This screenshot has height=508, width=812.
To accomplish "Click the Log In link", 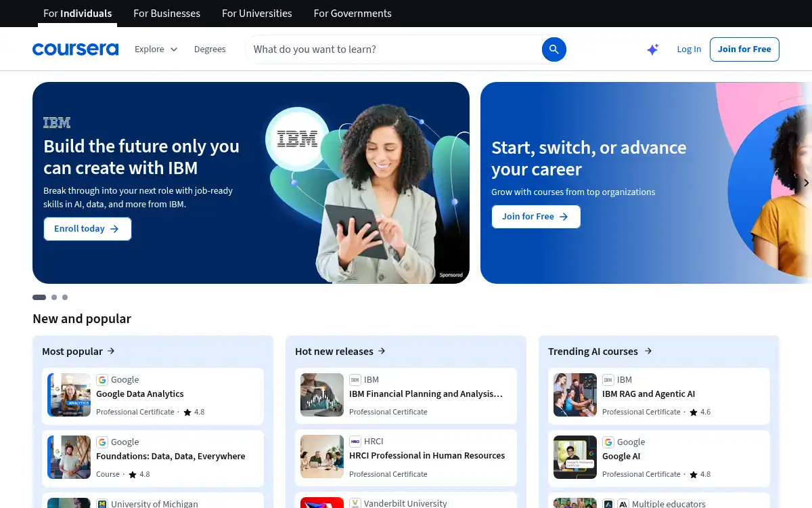I will click(689, 49).
